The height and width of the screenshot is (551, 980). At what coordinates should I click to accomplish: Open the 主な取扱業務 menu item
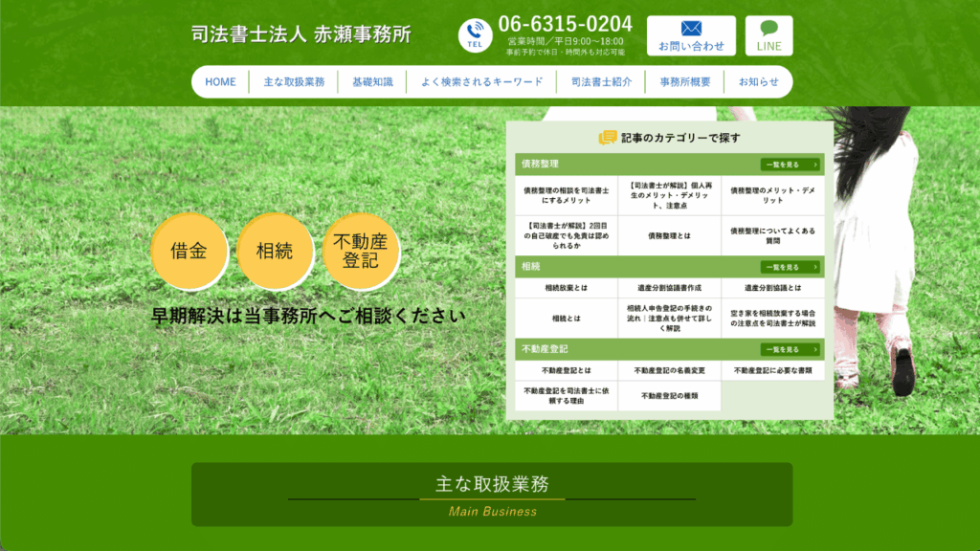[294, 82]
